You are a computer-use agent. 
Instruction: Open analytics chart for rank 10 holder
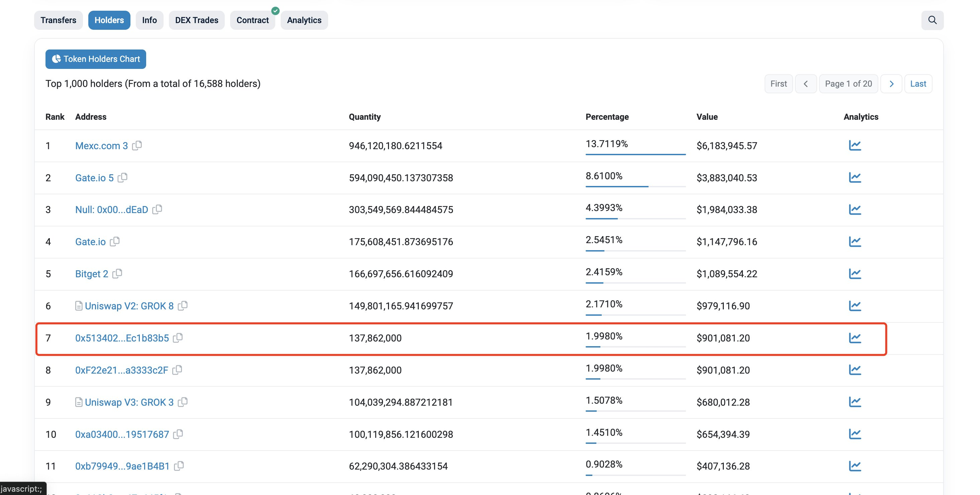(855, 434)
